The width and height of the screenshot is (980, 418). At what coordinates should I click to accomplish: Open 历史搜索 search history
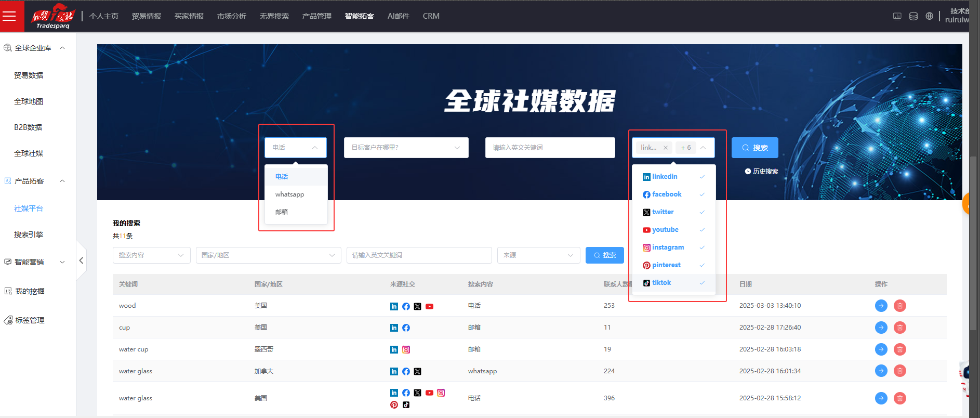tap(761, 172)
